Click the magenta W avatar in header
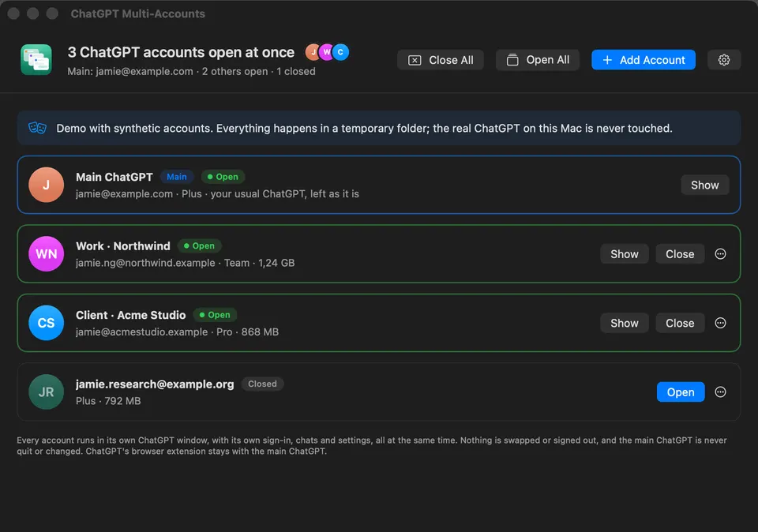 (x=327, y=52)
